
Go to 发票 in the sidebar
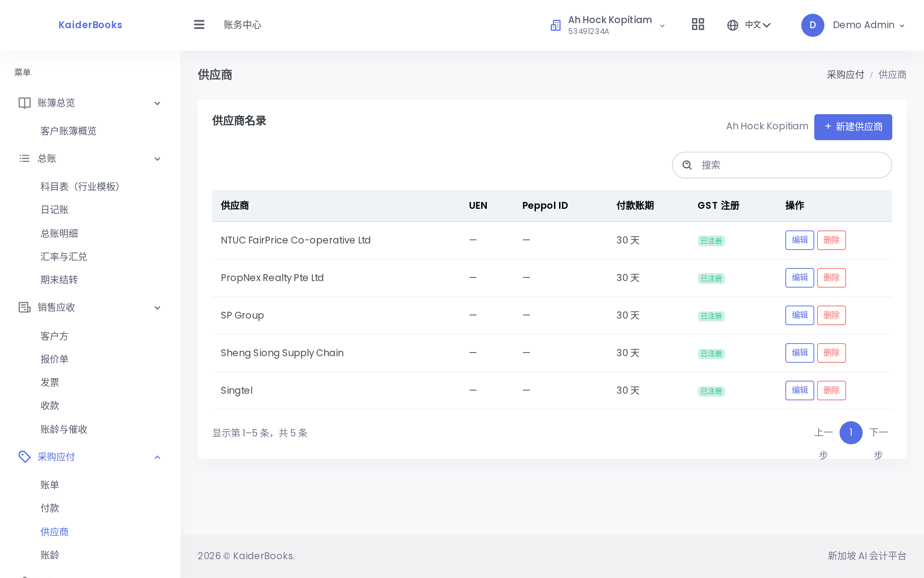coord(50,382)
